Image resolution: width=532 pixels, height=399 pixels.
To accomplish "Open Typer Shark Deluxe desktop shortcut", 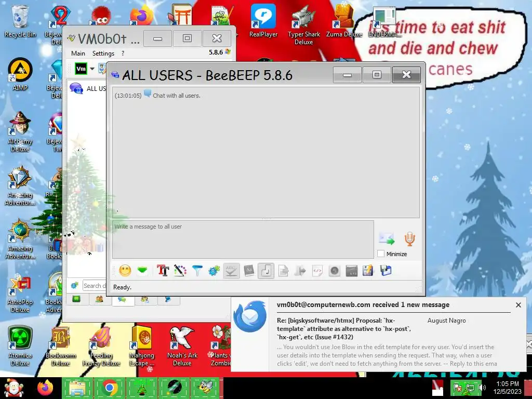I will tap(303, 24).
